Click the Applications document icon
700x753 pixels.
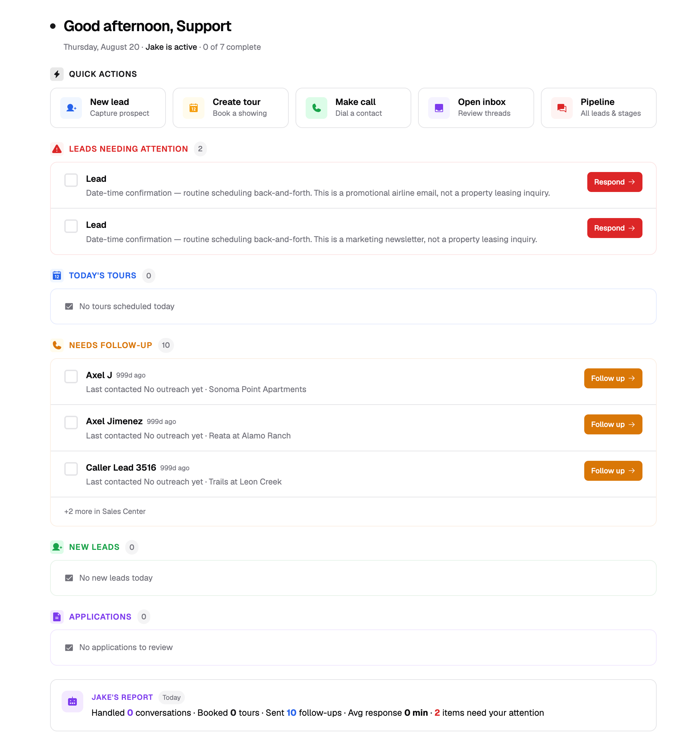pyautogui.click(x=57, y=617)
